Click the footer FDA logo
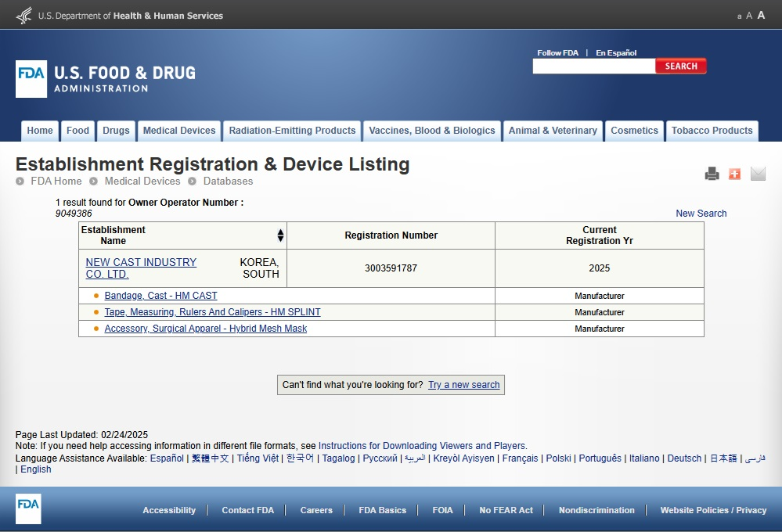Image resolution: width=782 pixels, height=532 pixels. [x=28, y=509]
